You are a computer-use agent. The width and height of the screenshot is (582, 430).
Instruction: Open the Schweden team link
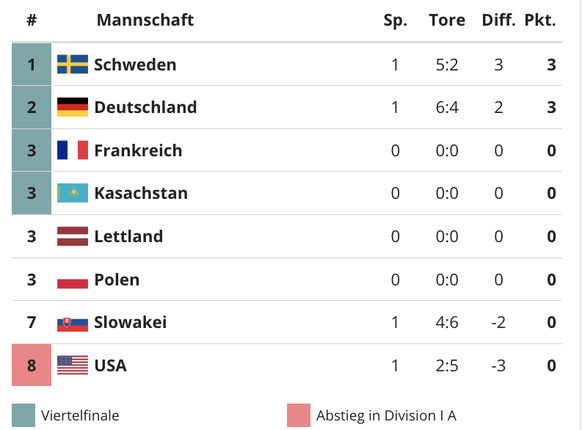tap(135, 65)
